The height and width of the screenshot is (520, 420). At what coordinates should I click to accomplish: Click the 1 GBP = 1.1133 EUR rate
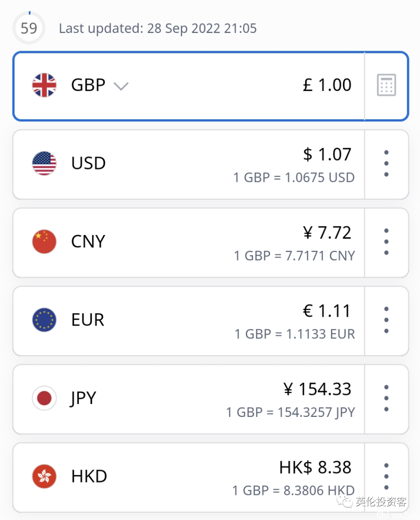295,334
